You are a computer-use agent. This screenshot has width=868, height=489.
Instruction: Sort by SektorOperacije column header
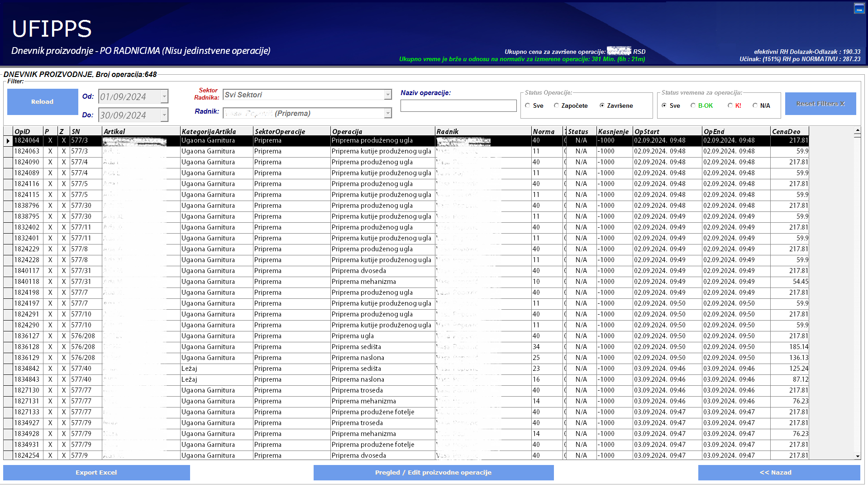(x=291, y=131)
